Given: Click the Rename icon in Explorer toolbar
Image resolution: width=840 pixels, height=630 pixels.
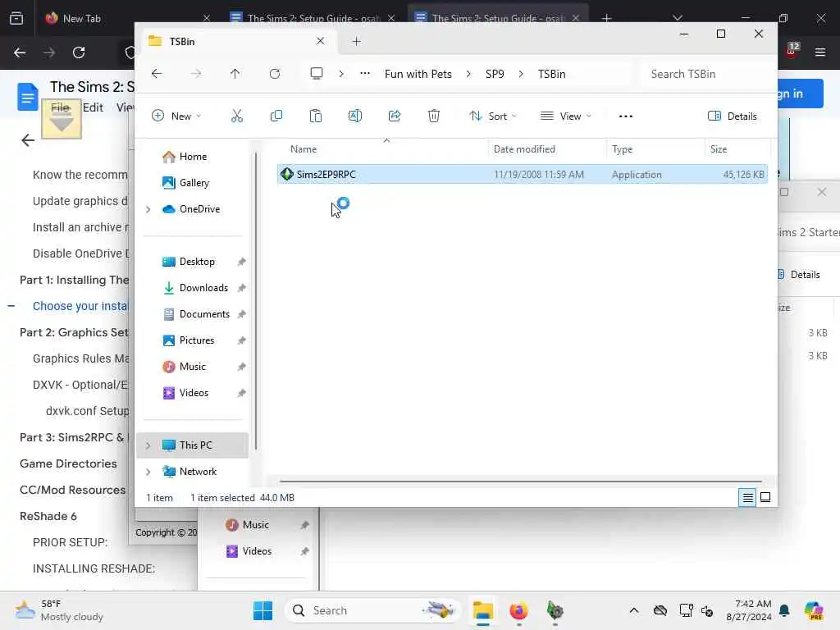Looking at the screenshot, I should tap(354, 116).
